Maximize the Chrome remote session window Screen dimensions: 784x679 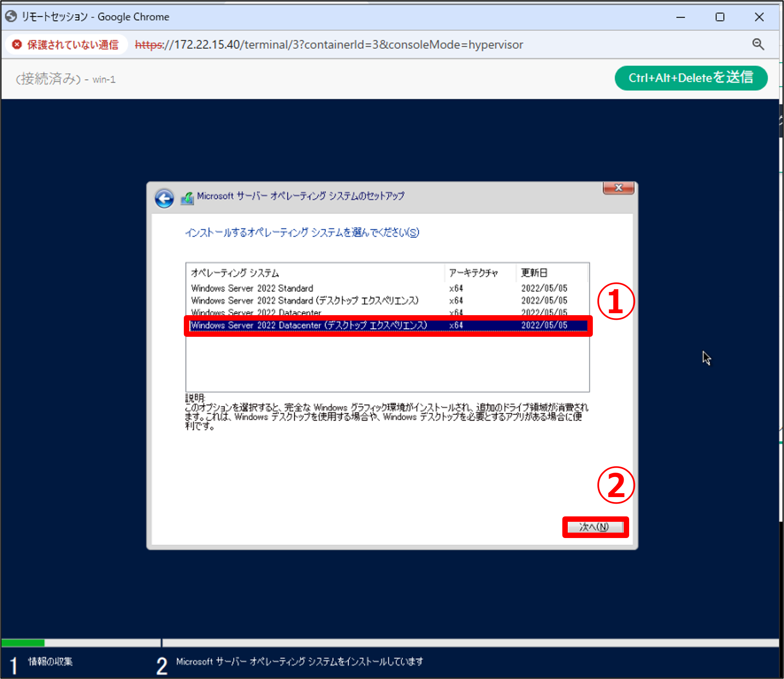720,17
